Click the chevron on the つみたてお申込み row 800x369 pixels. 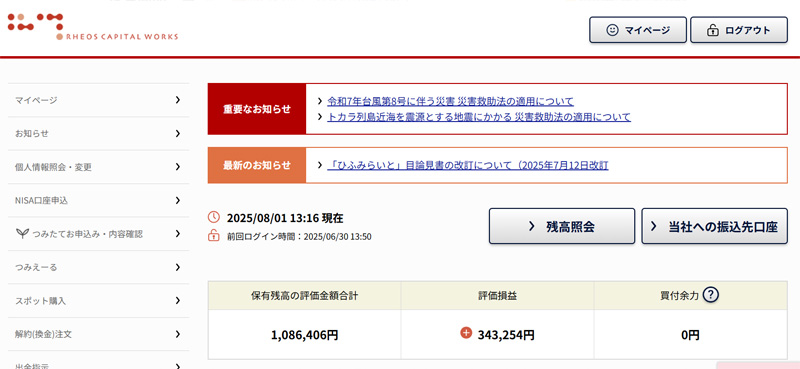[x=178, y=234]
